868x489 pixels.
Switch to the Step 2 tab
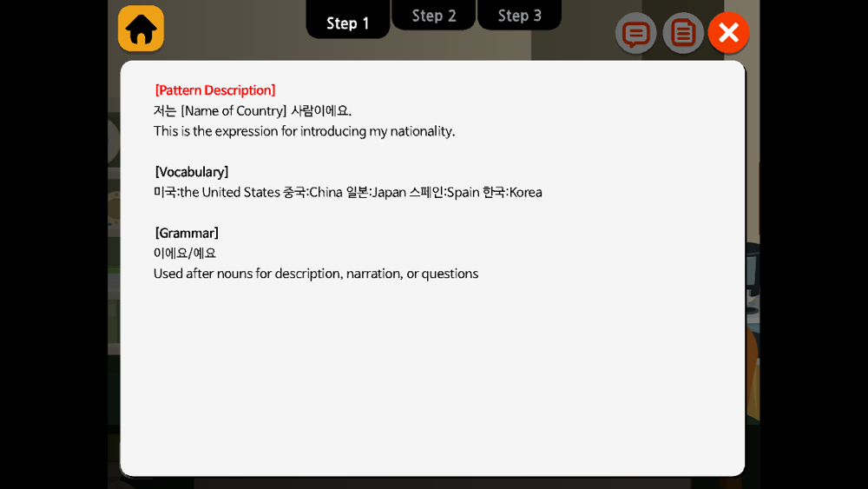pyautogui.click(x=433, y=16)
